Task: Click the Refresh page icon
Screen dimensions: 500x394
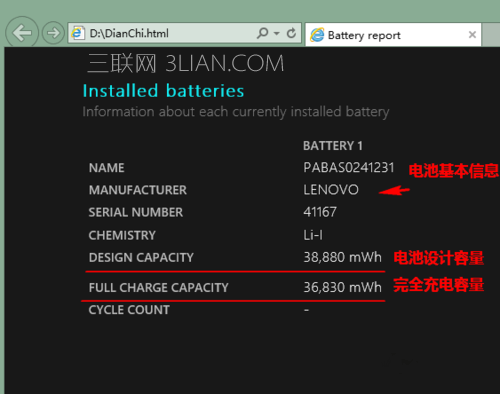Action: pyautogui.click(x=291, y=33)
